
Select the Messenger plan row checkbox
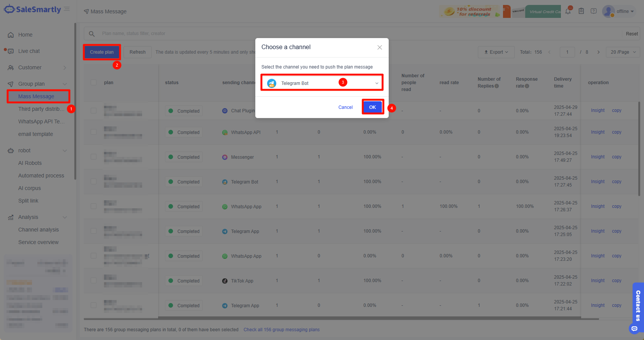94,157
